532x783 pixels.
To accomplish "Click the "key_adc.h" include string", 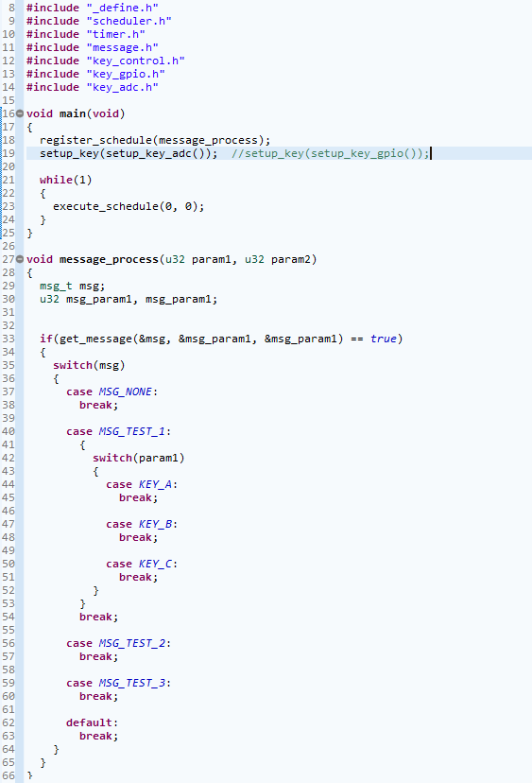I will tap(122, 87).
